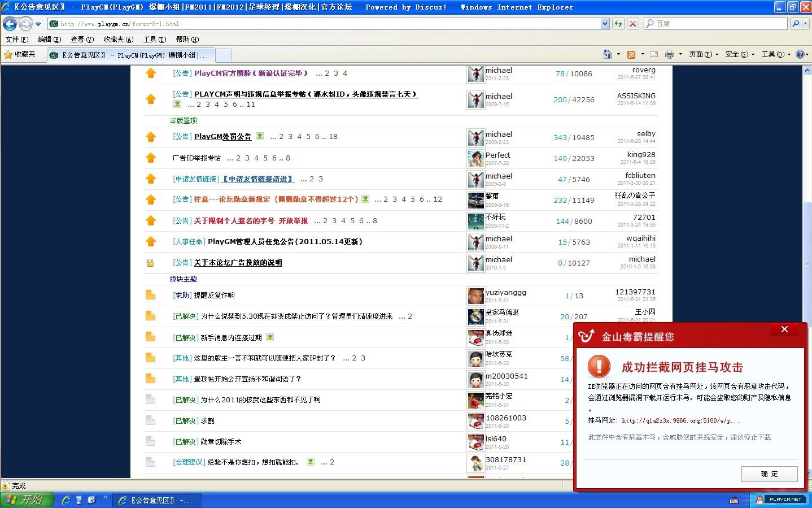The width and height of the screenshot is (812, 508).
Task: Open the PlayGM处罚公告 thread link
Action: click(x=222, y=137)
